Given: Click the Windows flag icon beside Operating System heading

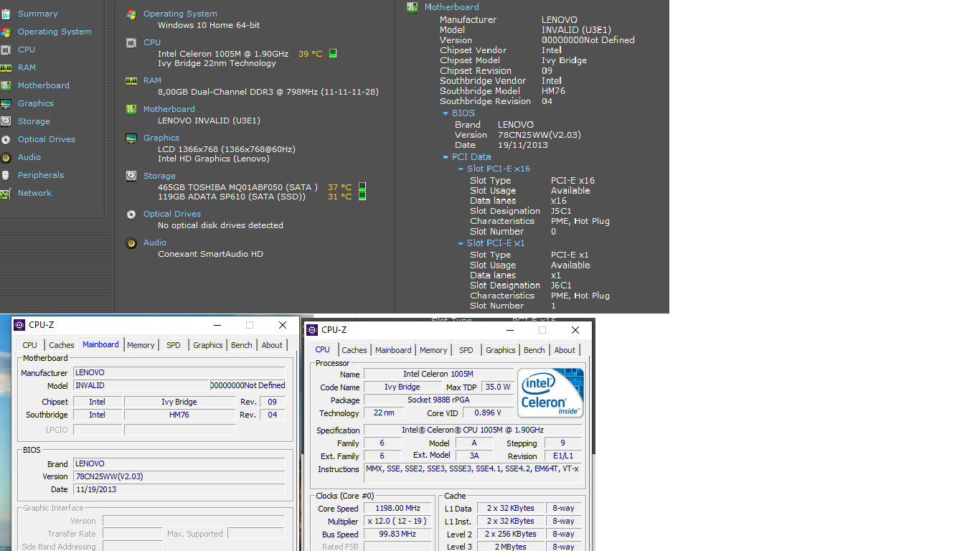Looking at the screenshot, I should [x=131, y=14].
